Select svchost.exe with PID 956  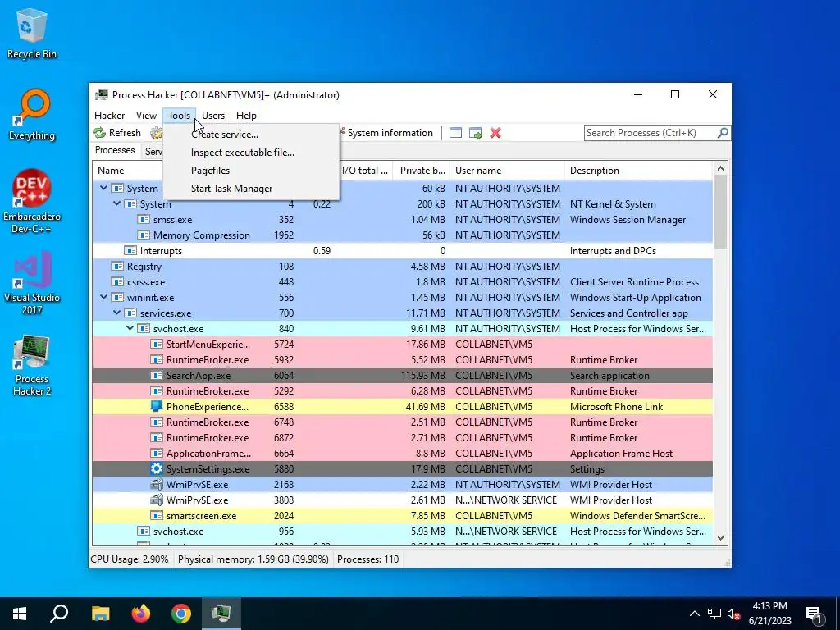(x=402, y=531)
